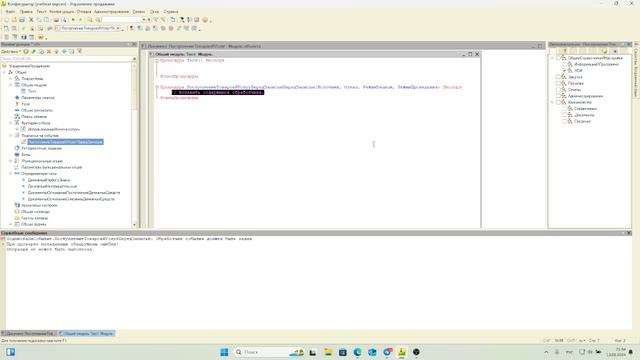The image size is (640, 360).
Task: Expand the Функциональные опции tree node
Action: pos(11,161)
